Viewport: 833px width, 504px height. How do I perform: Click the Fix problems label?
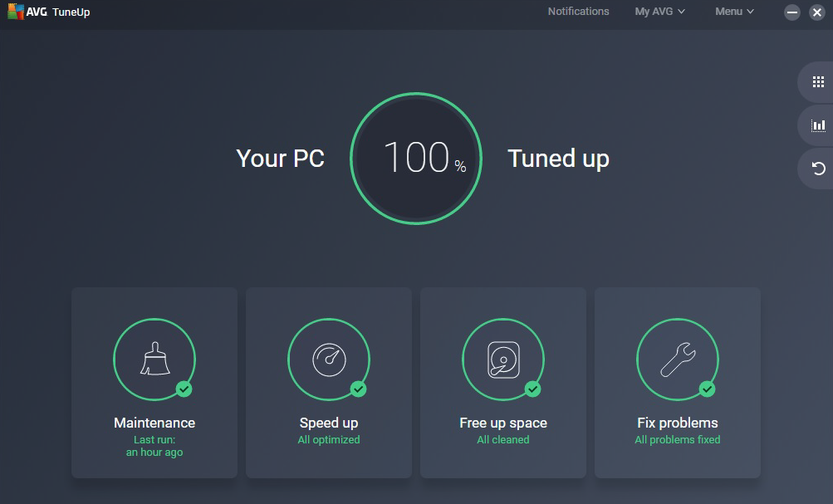[678, 423]
